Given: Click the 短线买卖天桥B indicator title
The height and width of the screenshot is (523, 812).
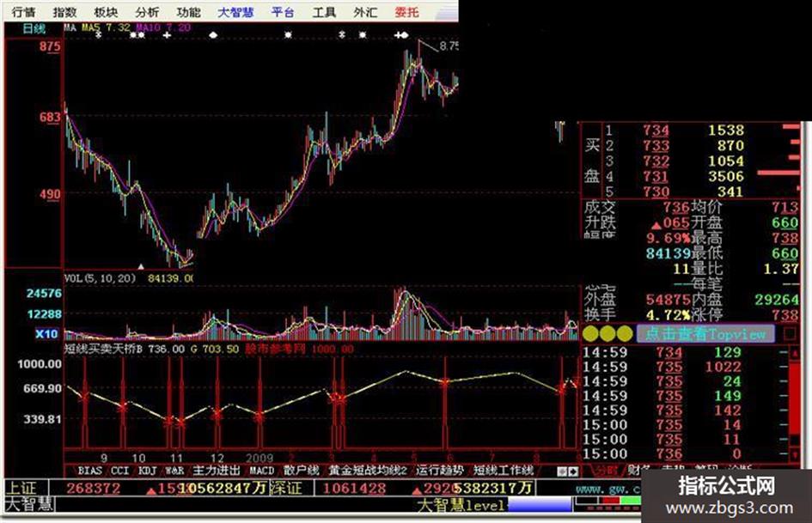Looking at the screenshot, I should click(x=103, y=349).
